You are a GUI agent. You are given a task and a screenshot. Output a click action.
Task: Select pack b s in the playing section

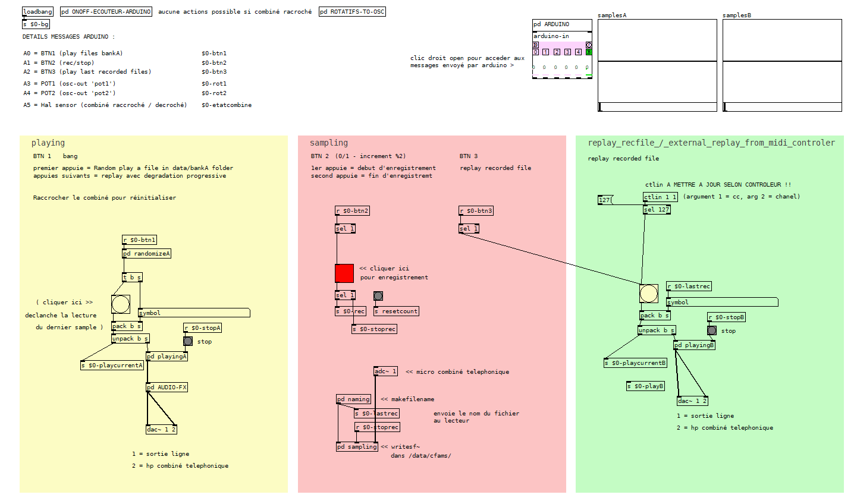[127, 326]
